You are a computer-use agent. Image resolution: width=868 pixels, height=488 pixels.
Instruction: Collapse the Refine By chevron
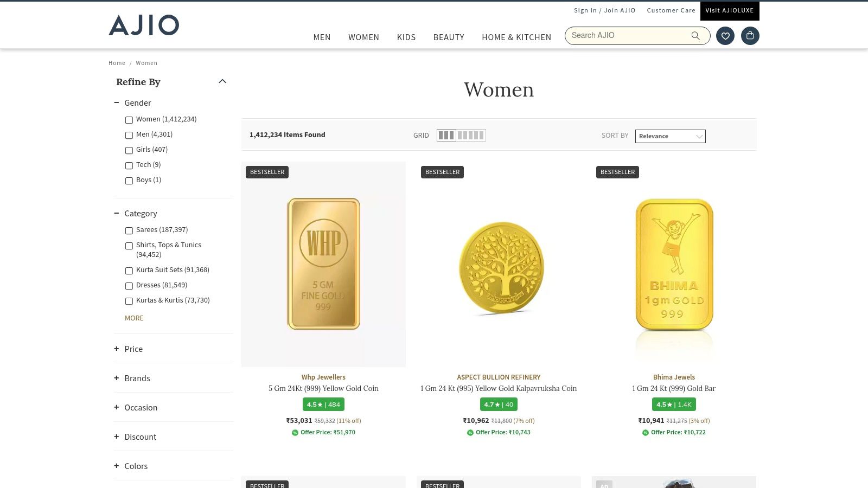(x=222, y=81)
